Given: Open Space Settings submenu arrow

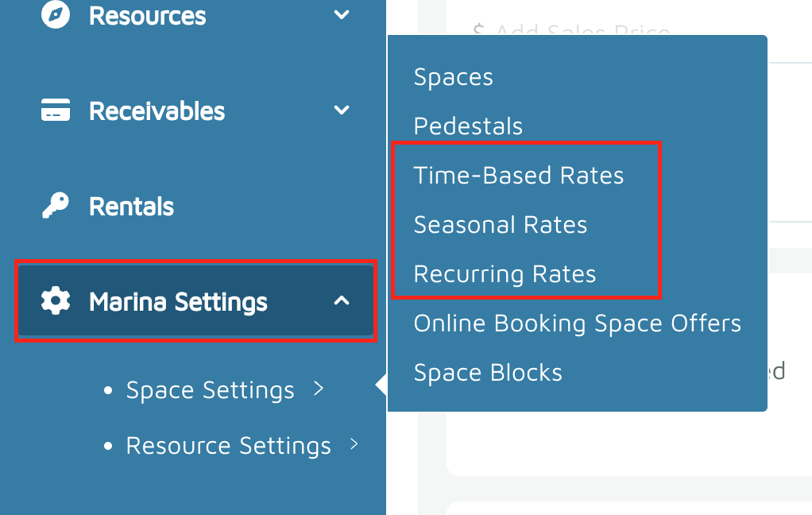Looking at the screenshot, I should tap(319, 388).
